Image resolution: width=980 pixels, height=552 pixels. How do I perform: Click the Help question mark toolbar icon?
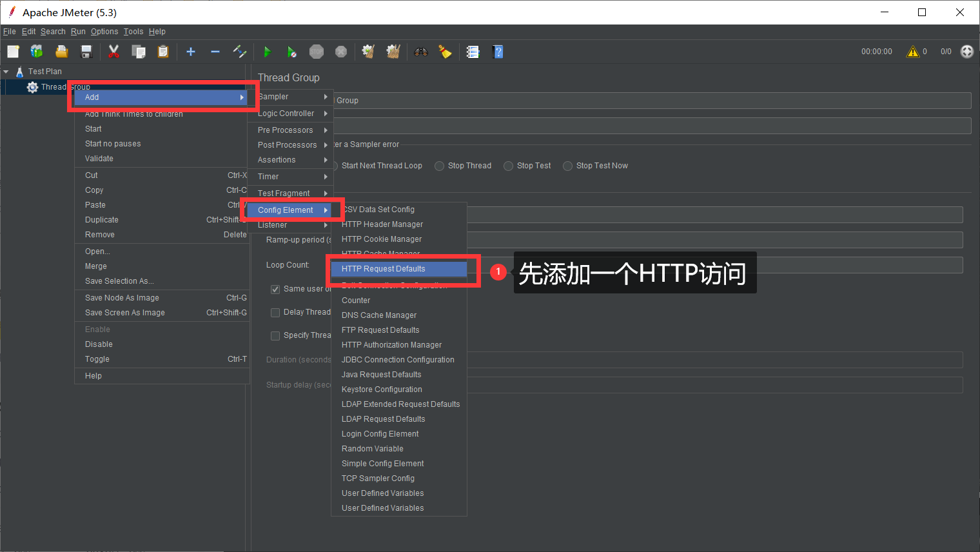498,52
